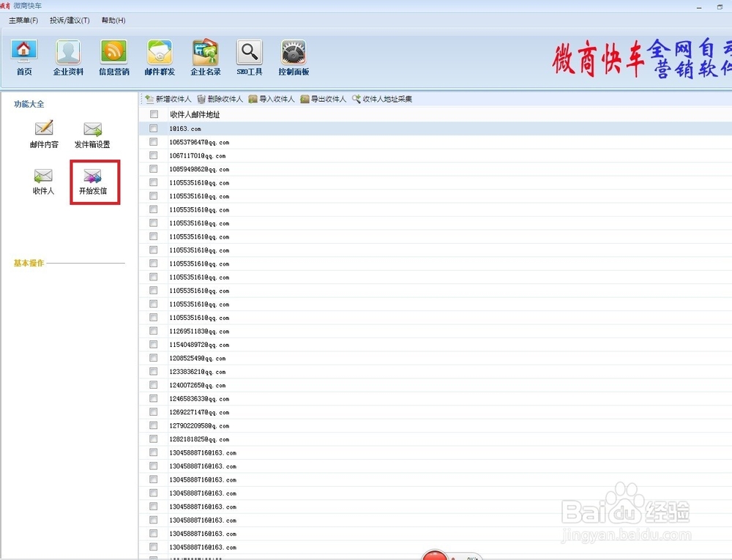Select the 收件人 recipients icon
The image size is (732, 560).
pos(43,182)
